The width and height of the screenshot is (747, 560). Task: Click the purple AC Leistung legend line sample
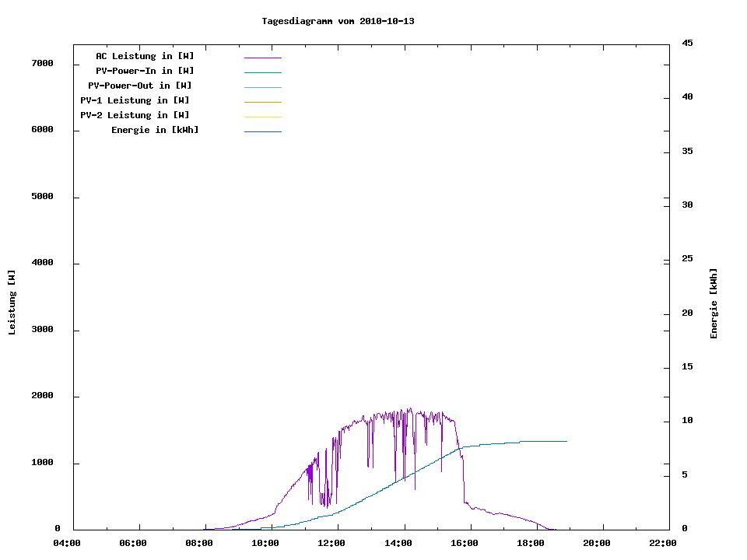(x=262, y=58)
